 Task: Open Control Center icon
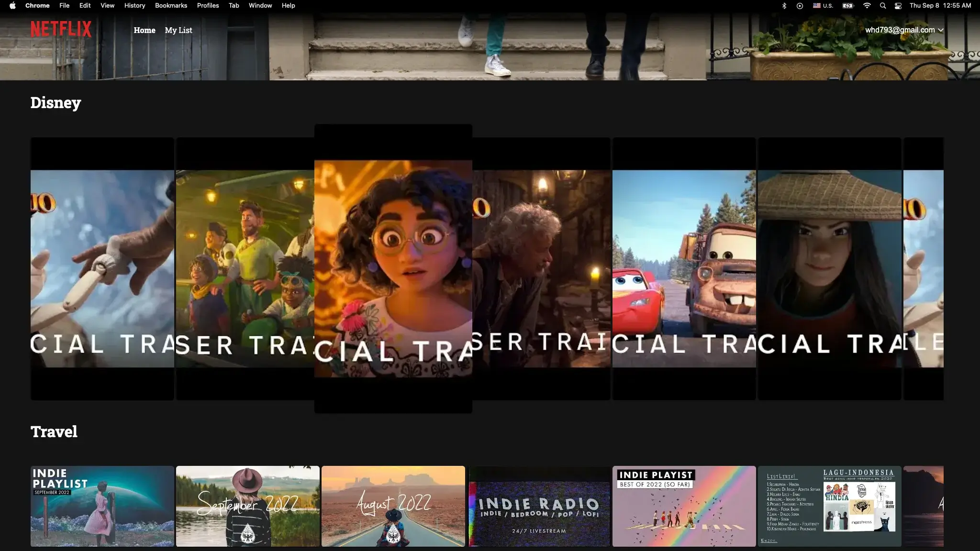click(898, 6)
